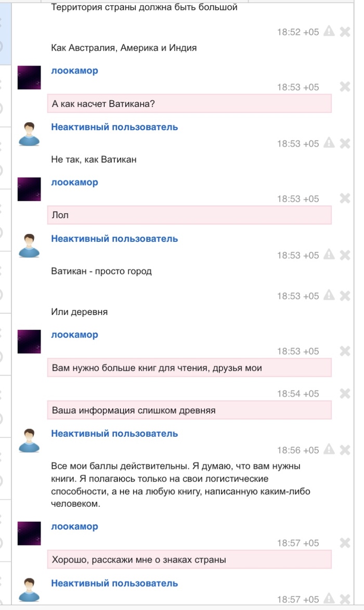Delete "Вам нужно больше книг для чтения" message
The height and width of the screenshot is (610, 364).
click(344, 351)
